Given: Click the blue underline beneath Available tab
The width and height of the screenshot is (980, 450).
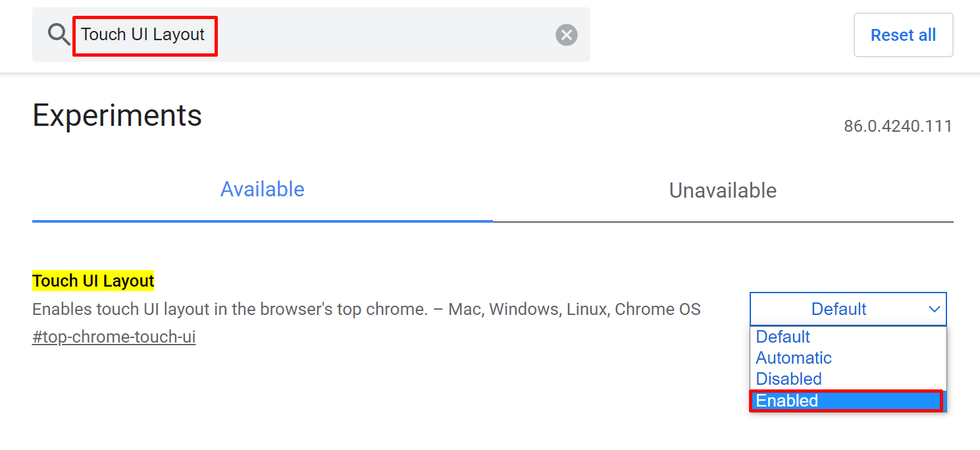Looking at the screenshot, I should (x=262, y=221).
